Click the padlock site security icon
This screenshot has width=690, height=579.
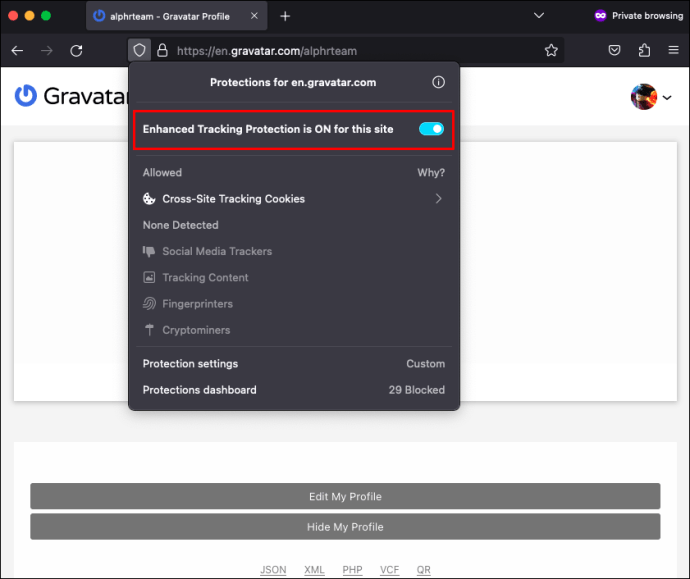162,51
